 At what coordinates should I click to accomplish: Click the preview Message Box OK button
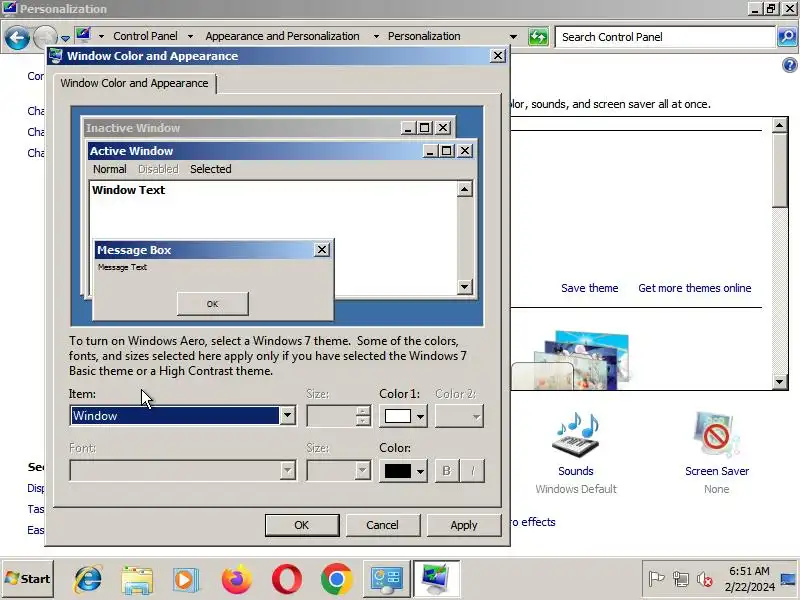pyautogui.click(x=213, y=304)
